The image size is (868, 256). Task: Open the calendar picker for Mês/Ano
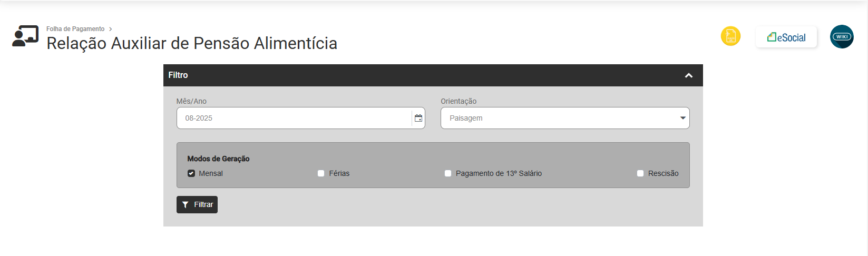[418, 118]
